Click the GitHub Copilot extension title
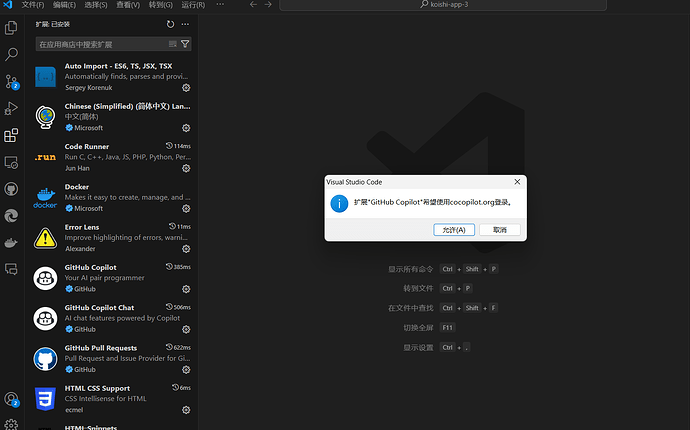 91,267
